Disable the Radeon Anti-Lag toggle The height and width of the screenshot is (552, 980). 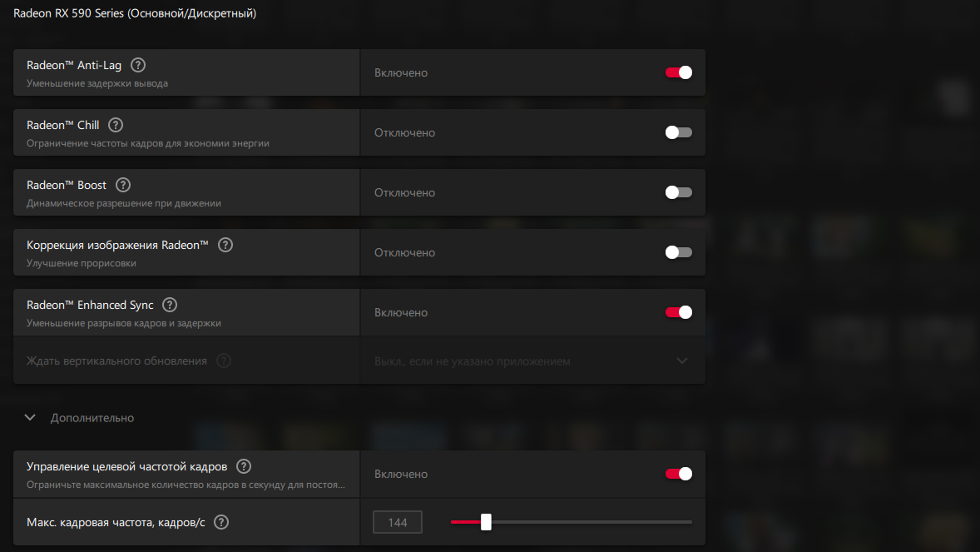point(679,72)
